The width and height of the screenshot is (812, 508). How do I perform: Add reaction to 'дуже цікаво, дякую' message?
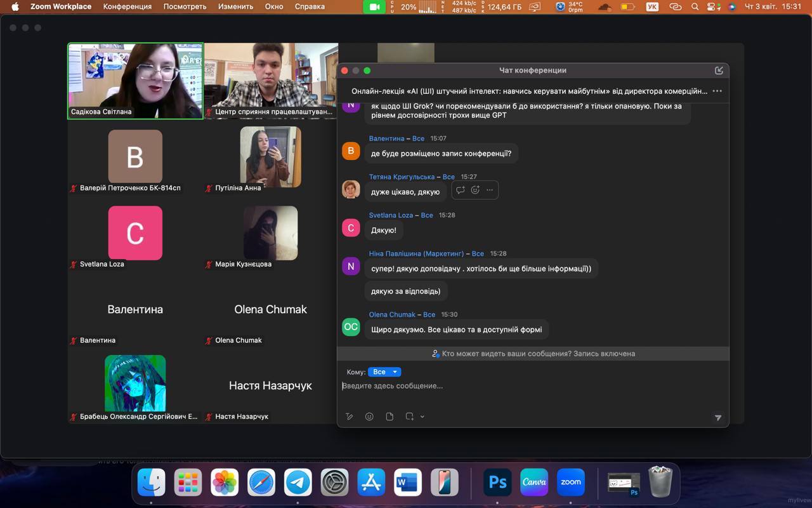click(475, 190)
